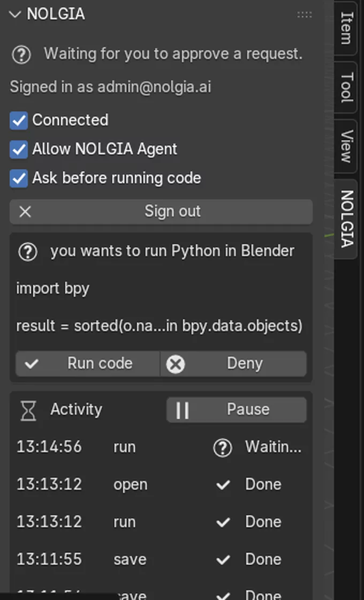Click 'save' action at 13:11:55

pos(130,559)
